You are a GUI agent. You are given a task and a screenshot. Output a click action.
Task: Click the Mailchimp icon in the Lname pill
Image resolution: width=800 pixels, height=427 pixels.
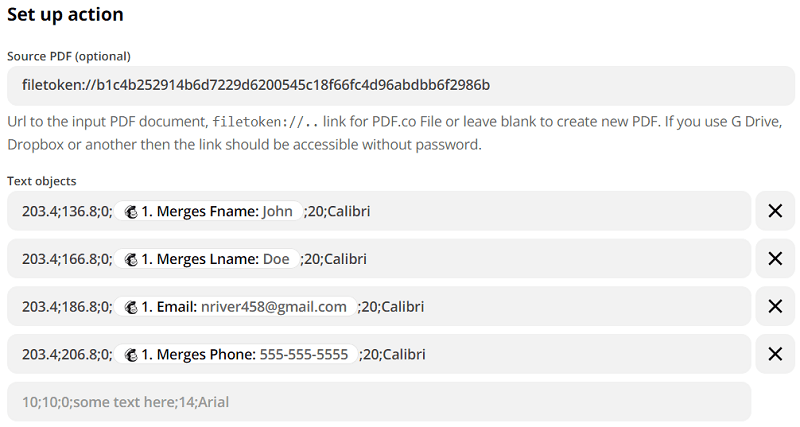click(130, 259)
